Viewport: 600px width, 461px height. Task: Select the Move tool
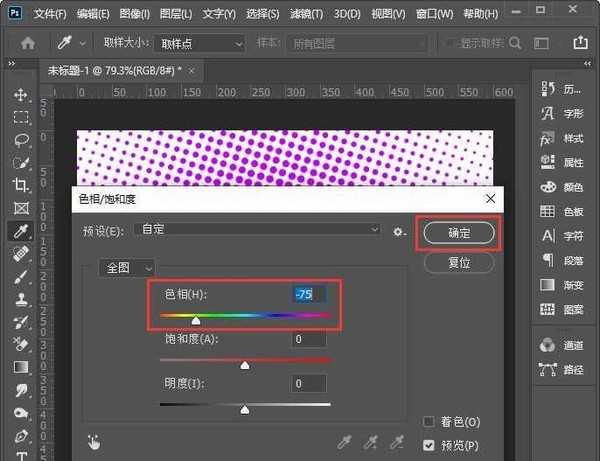click(x=20, y=94)
